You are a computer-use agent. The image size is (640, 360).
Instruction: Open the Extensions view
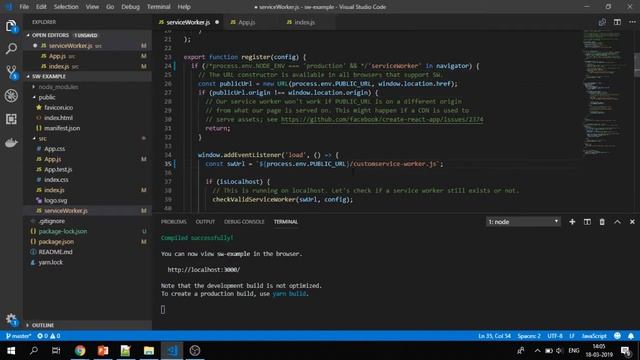[11, 119]
